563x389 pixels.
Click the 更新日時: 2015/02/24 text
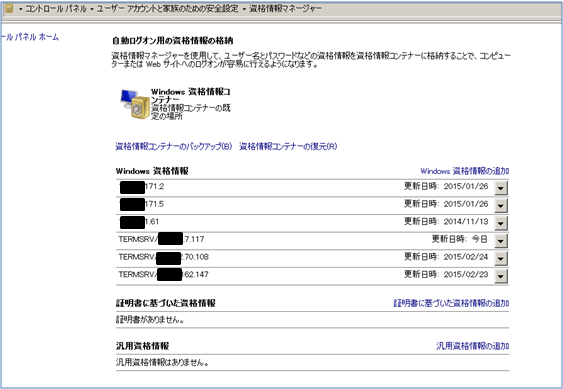pyautogui.click(x=446, y=257)
